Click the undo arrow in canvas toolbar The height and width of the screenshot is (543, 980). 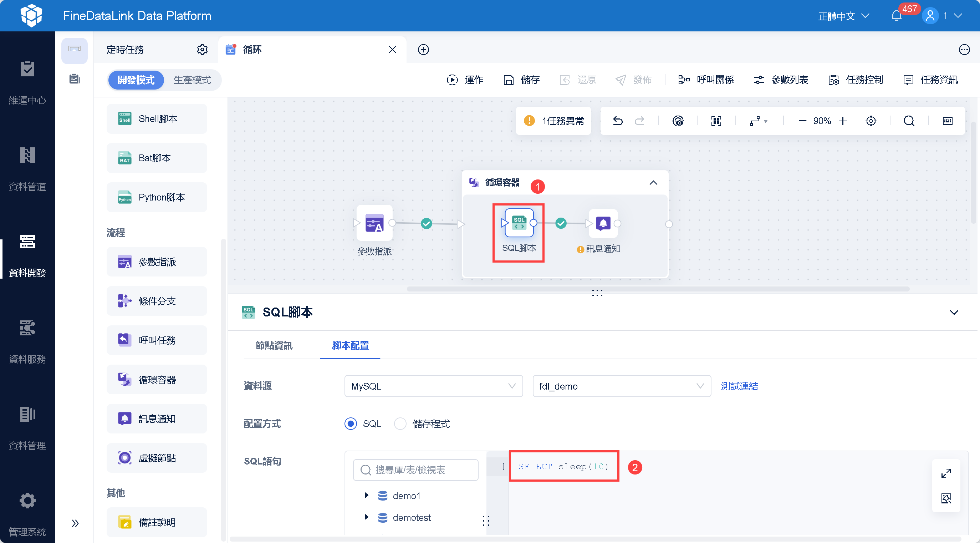(617, 121)
